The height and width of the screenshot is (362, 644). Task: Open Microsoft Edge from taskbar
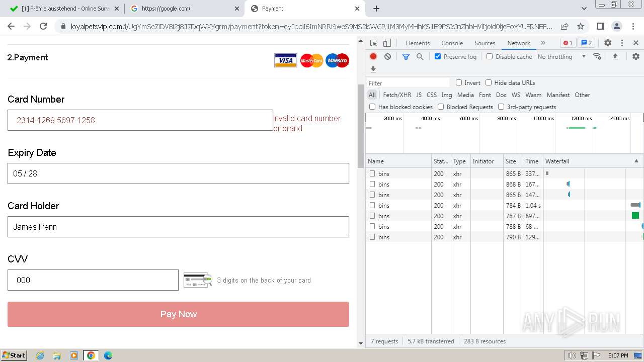point(108,355)
